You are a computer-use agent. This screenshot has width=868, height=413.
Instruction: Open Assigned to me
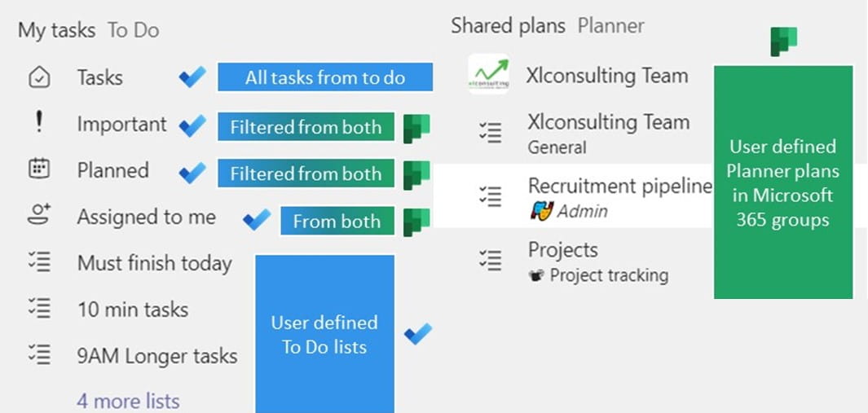coord(146,217)
